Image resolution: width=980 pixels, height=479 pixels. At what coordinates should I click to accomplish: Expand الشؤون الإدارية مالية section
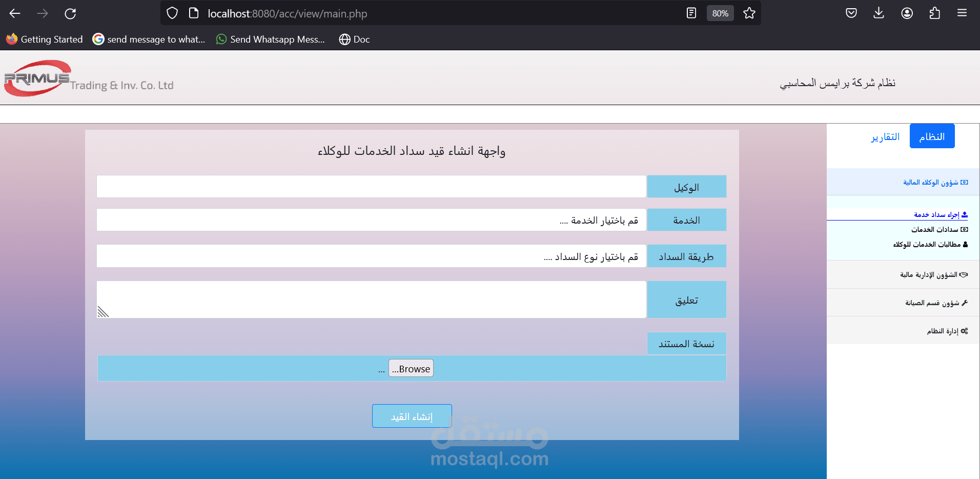[903, 274]
